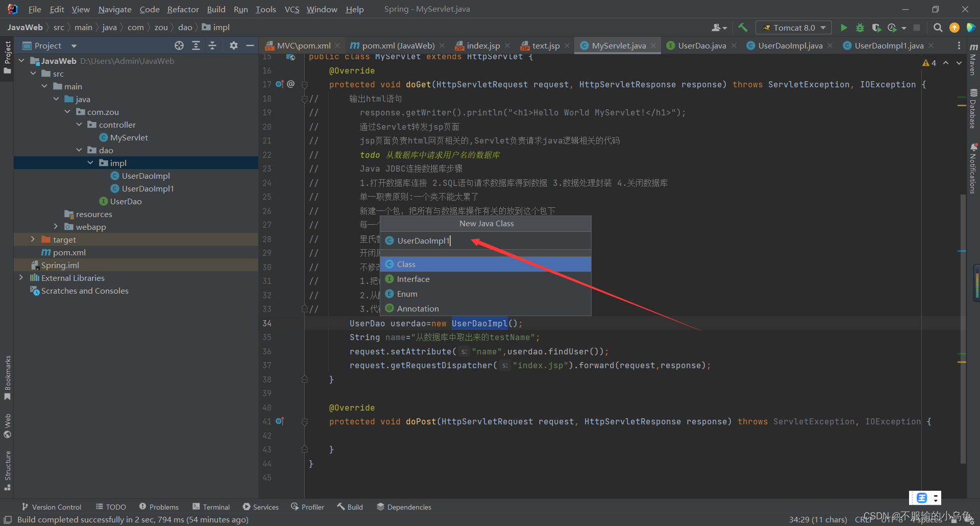Run the Tomcat 8.0 configuration
Image resolution: width=980 pixels, height=526 pixels.
(844, 28)
